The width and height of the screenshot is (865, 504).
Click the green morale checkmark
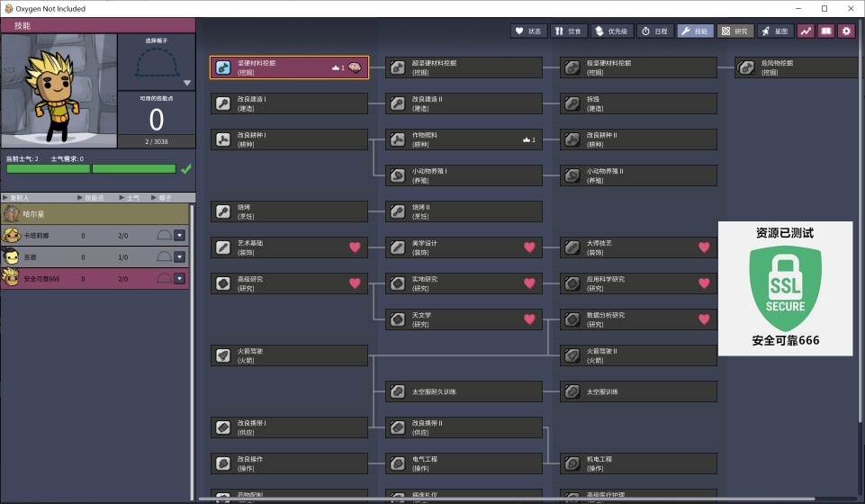186,168
